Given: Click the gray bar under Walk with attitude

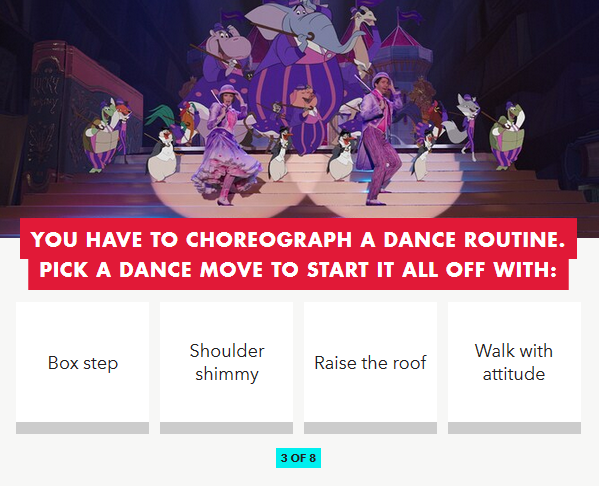Looking at the screenshot, I should 514,428.
